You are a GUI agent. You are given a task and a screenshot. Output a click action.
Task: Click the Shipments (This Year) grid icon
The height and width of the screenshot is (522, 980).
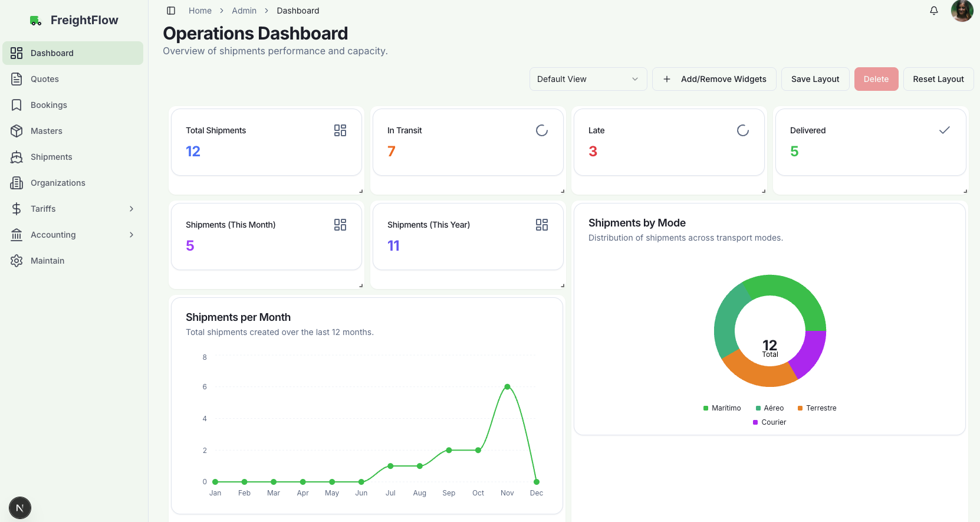pyautogui.click(x=542, y=225)
